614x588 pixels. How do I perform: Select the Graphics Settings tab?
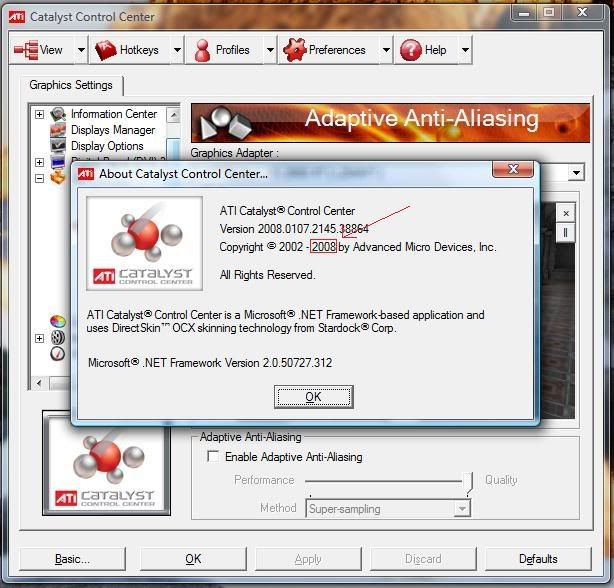pos(71,85)
